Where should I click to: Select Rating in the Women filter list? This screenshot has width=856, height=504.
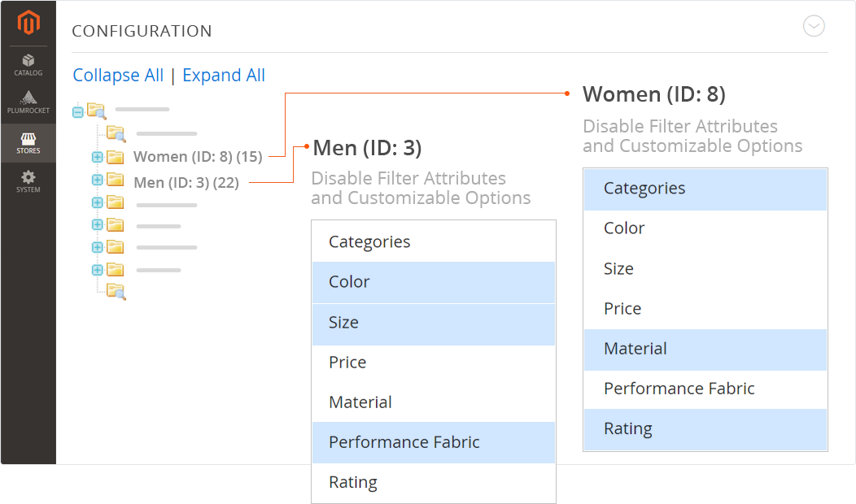705,428
